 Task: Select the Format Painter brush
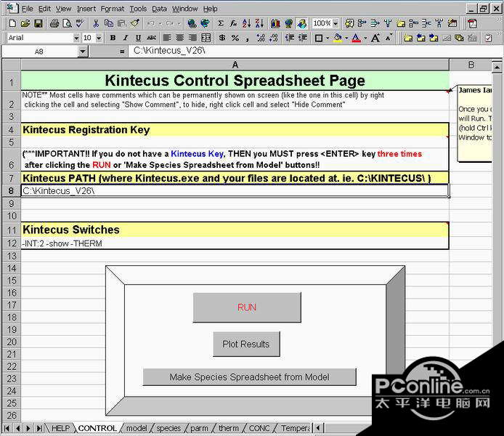point(135,23)
